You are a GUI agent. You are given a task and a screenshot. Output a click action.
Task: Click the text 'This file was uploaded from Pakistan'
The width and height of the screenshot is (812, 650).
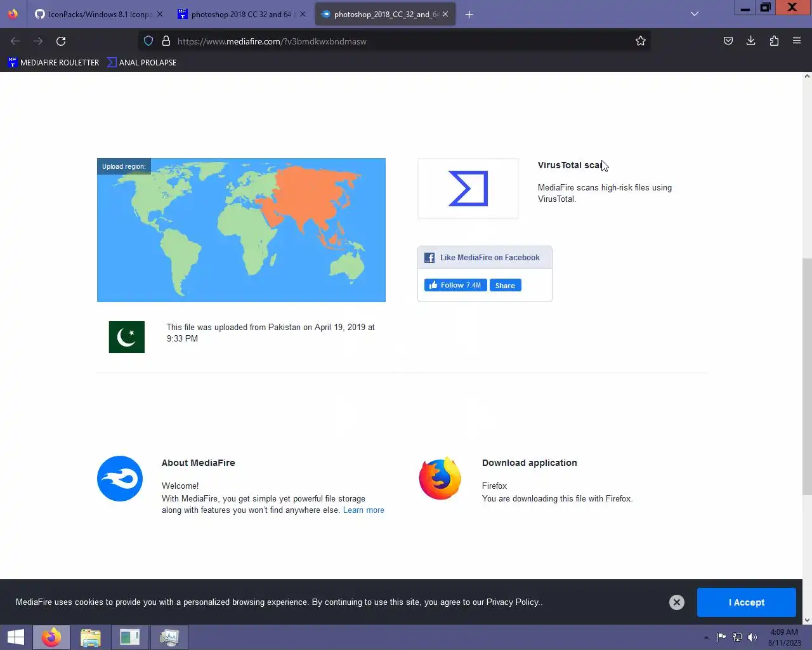pyautogui.click(x=233, y=328)
